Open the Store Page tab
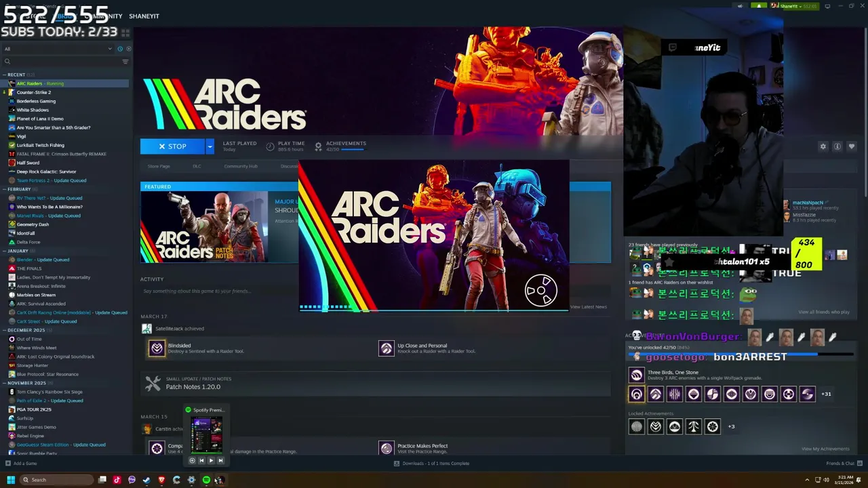 coord(159,166)
